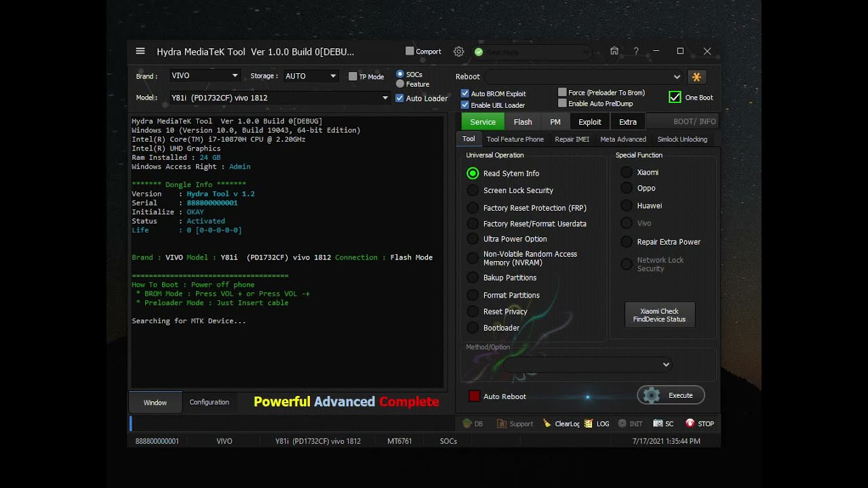The image size is (868, 488).
Task: Switch to the Configuration view
Action: [210, 402]
